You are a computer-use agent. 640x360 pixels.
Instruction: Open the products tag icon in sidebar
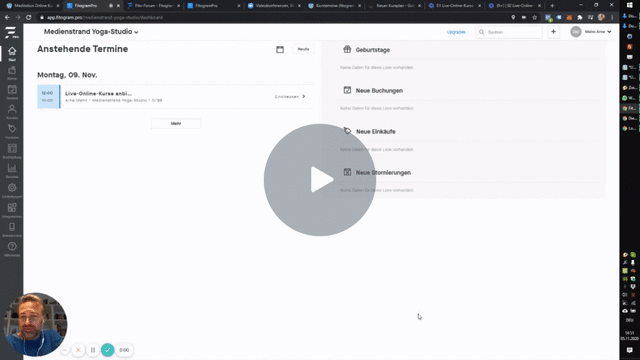click(x=12, y=131)
